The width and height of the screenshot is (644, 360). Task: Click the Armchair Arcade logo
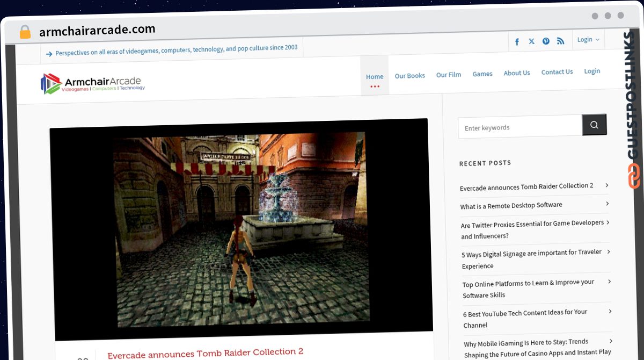[x=93, y=83]
